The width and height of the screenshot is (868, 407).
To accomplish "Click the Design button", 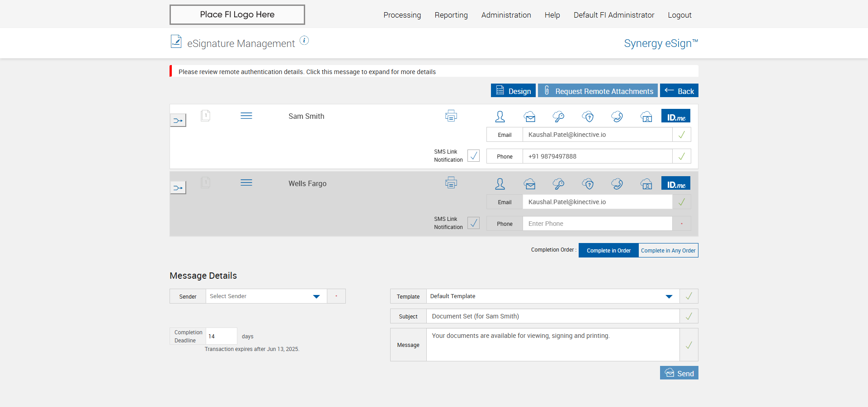I will pyautogui.click(x=513, y=90).
